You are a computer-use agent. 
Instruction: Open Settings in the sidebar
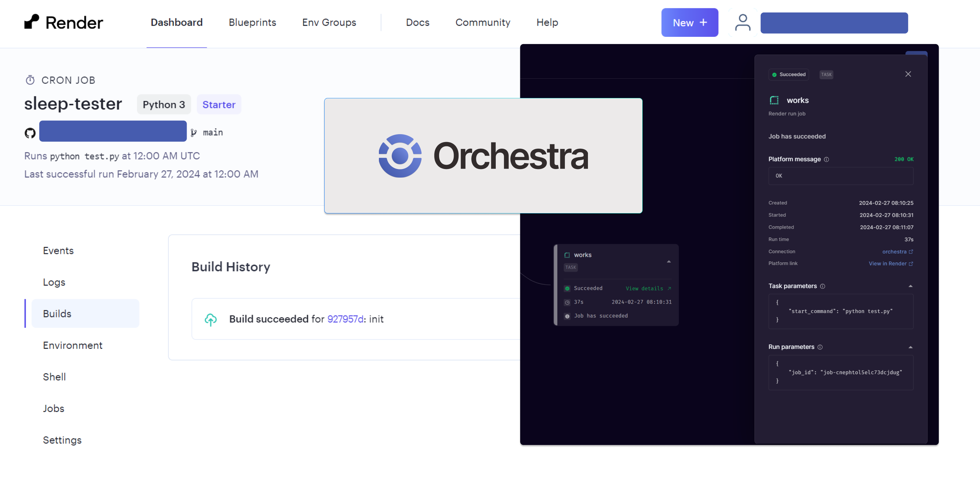[63, 440]
